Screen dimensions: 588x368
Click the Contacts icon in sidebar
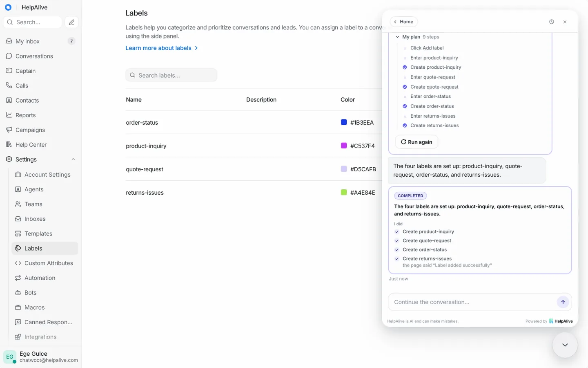coord(9,100)
